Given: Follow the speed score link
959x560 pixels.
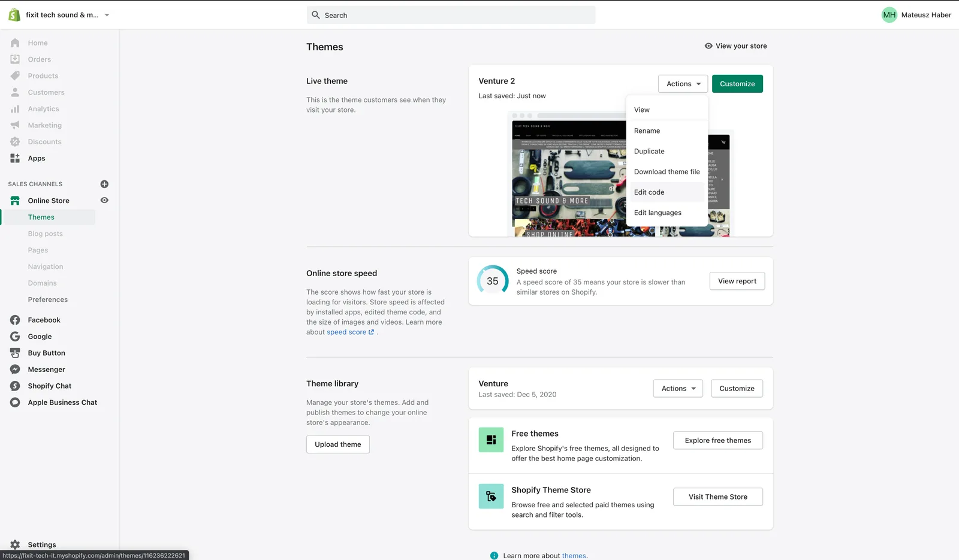Looking at the screenshot, I should pos(350,332).
